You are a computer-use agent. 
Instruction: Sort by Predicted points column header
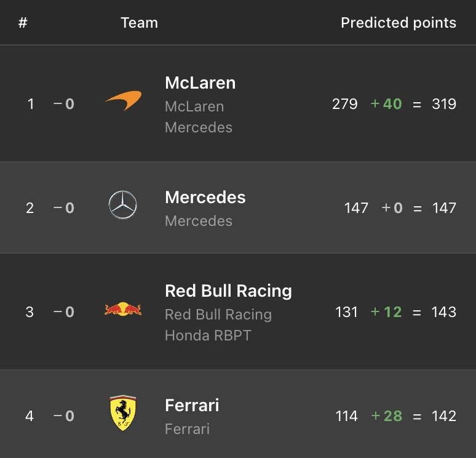pyautogui.click(x=398, y=23)
